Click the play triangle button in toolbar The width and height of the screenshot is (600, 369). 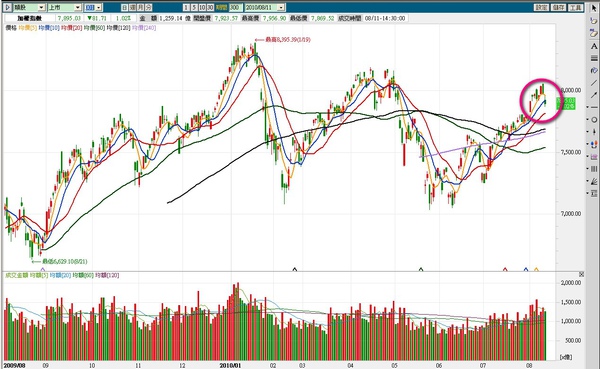8,7
